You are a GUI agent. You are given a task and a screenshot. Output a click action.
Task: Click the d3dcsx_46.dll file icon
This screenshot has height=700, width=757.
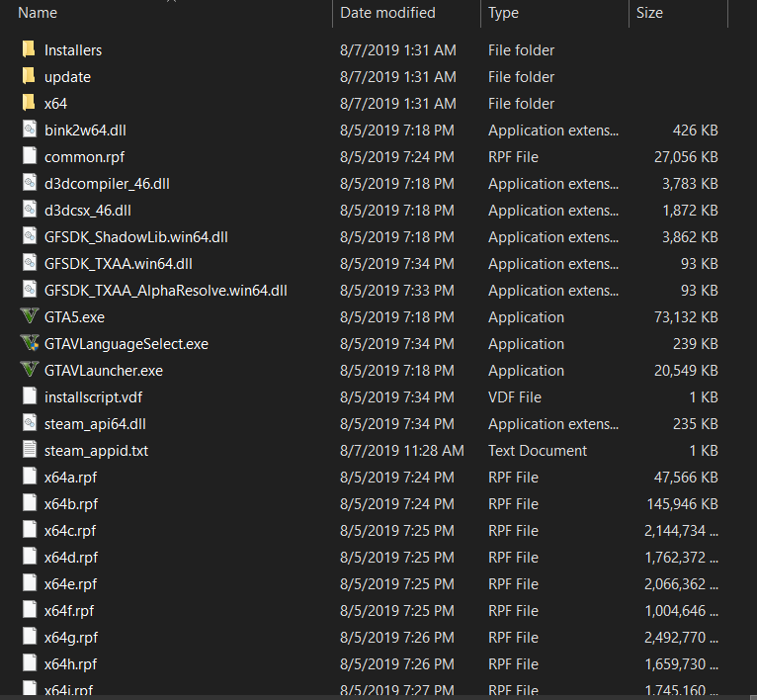point(30,209)
